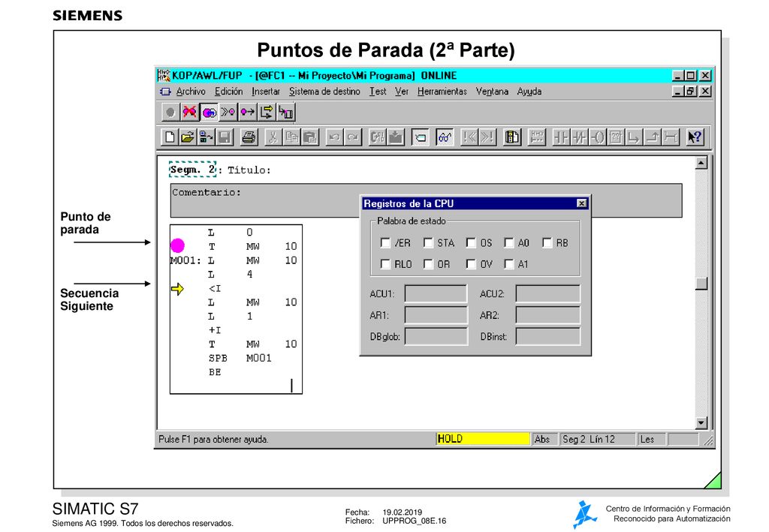Click the ACU1 register field
The image size is (769, 532).
point(436,294)
